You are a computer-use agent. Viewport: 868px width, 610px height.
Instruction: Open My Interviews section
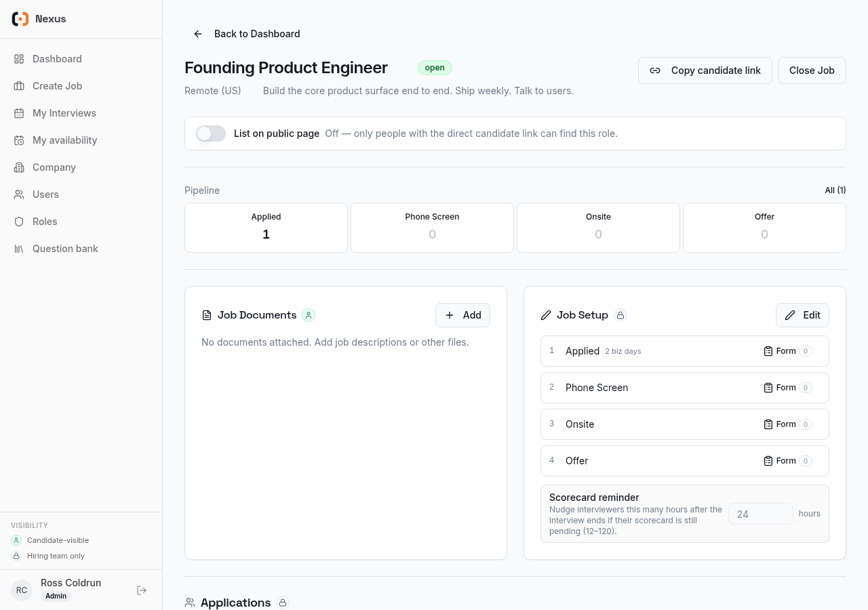(81, 113)
